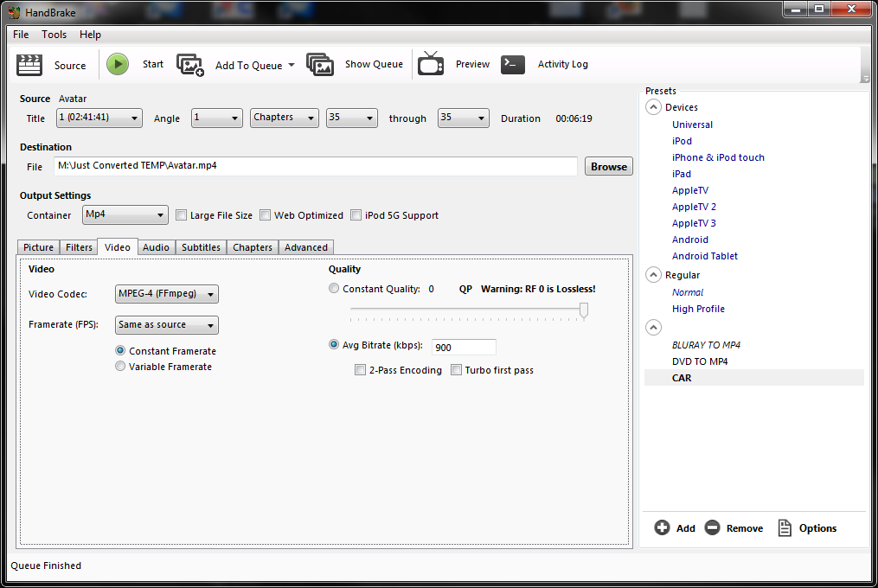Click the Source clapperboard icon

click(x=29, y=64)
